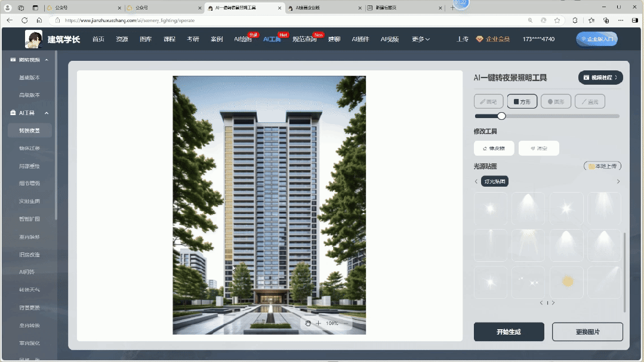Pick the four-point star light texture
Viewport: 644px width, 362px height.
tap(566, 209)
